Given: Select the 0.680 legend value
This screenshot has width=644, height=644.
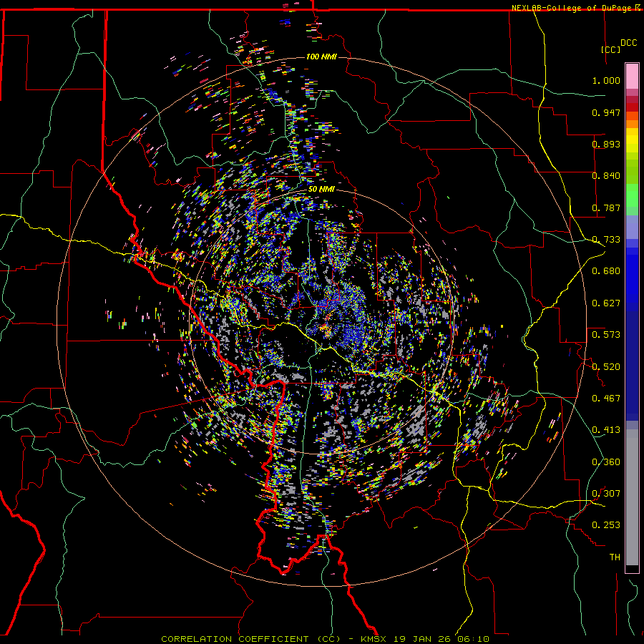Looking at the screenshot, I should point(606,271).
